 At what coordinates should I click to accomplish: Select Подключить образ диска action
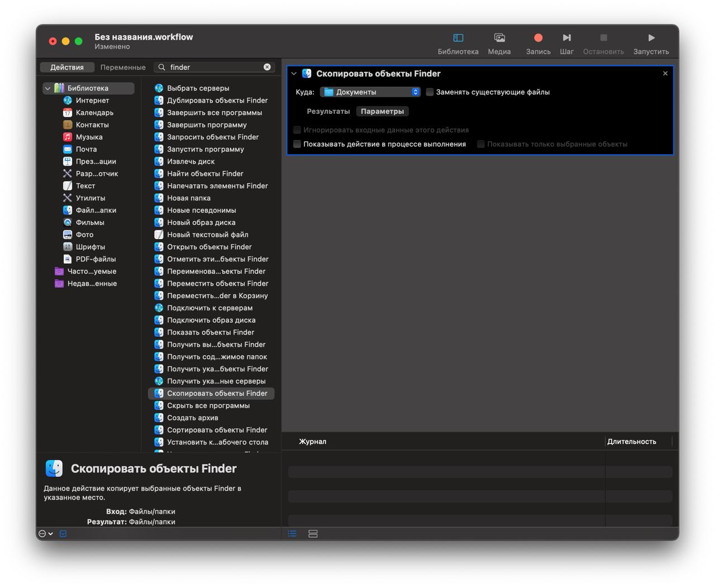click(211, 321)
